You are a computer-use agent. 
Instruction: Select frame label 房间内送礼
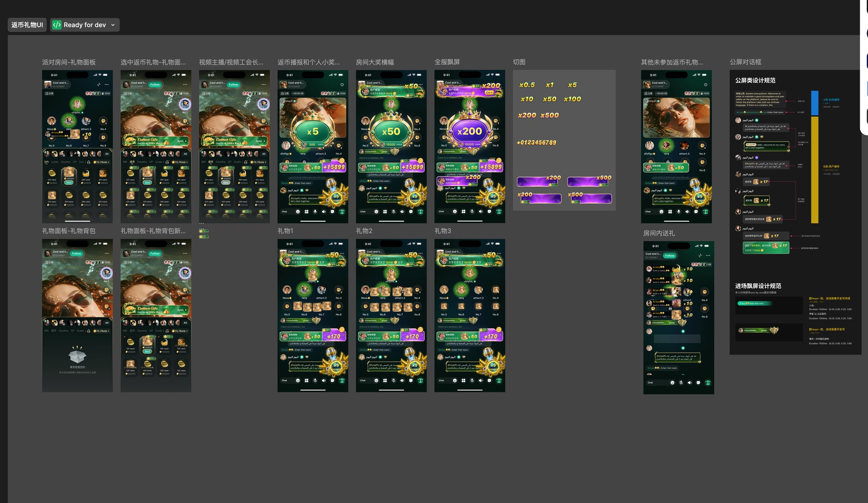point(659,233)
